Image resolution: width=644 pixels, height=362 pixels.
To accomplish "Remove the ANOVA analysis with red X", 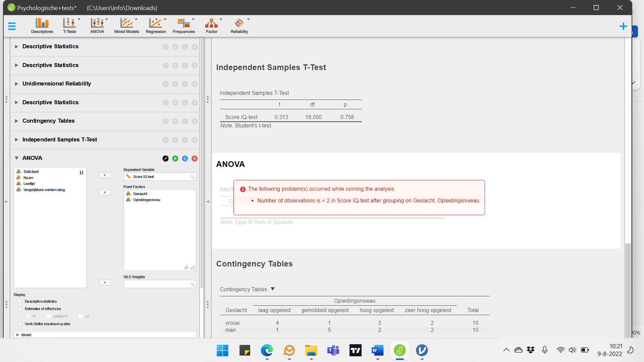I will click(195, 159).
